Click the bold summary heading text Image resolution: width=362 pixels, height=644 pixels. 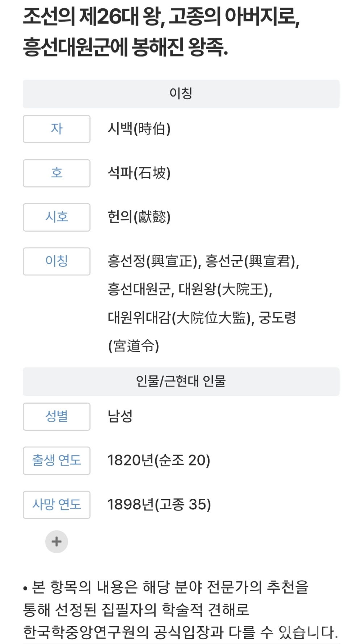point(161,32)
